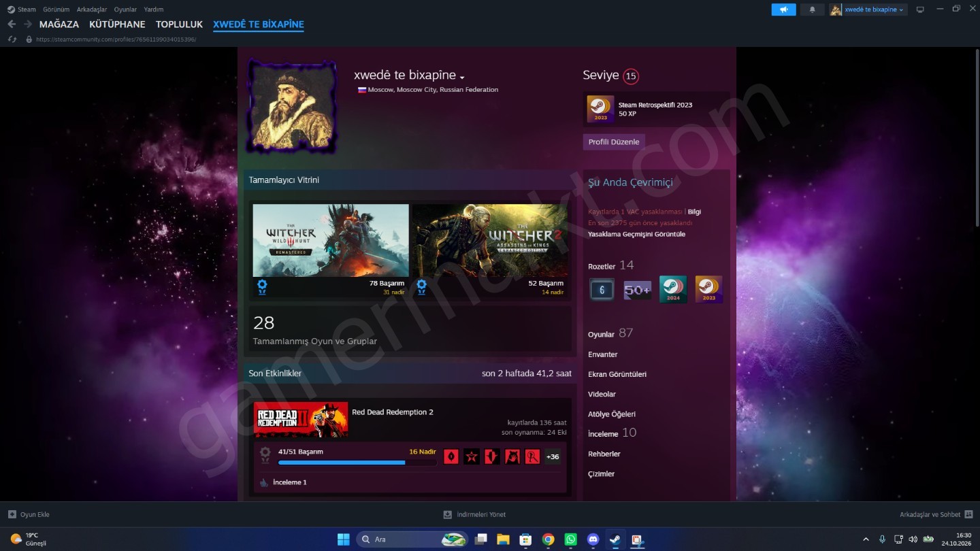Open Arkadaşlar ve Sohbet panel
Image resolution: width=980 pixels, height=551 pixels.
coord(936,514)
